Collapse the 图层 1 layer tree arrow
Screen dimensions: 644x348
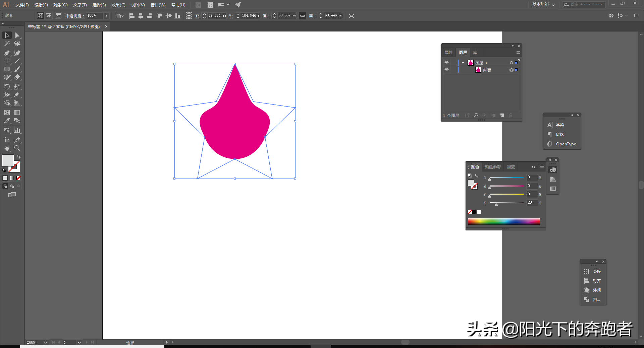point(463,63)
